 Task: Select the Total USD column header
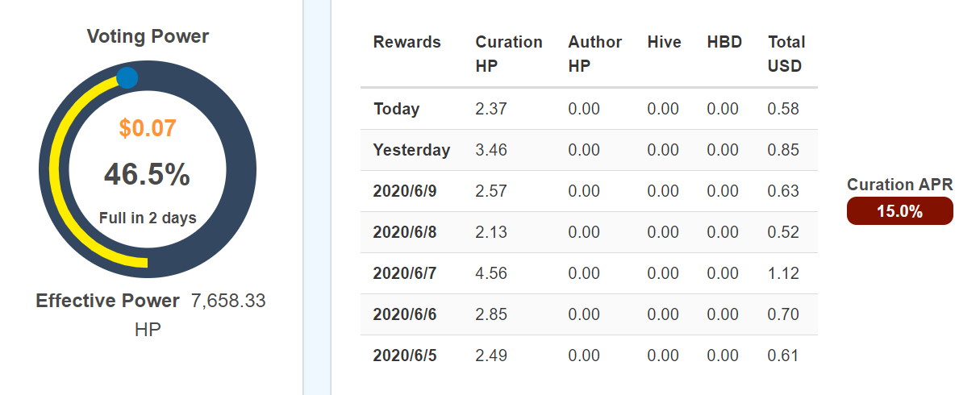(786, 54)
